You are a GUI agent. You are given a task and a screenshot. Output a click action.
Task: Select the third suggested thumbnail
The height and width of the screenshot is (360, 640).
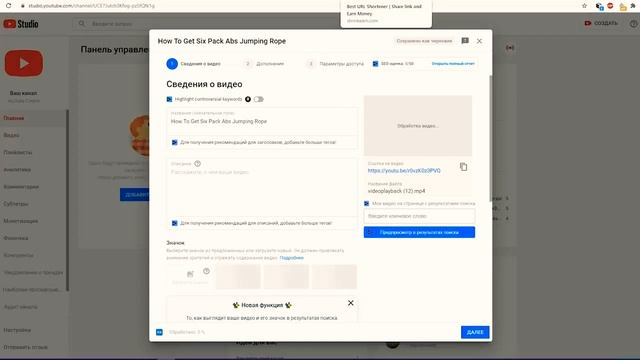pos(334,277)
